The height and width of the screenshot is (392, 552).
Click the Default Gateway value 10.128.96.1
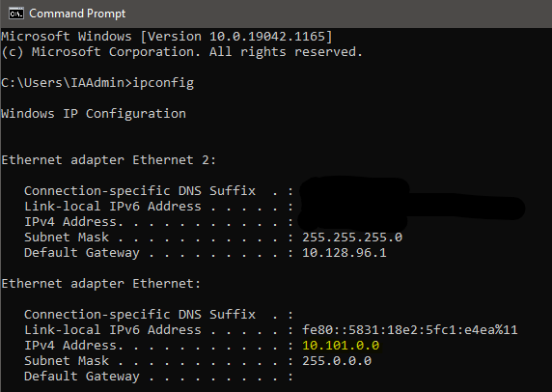coord(345,253)
